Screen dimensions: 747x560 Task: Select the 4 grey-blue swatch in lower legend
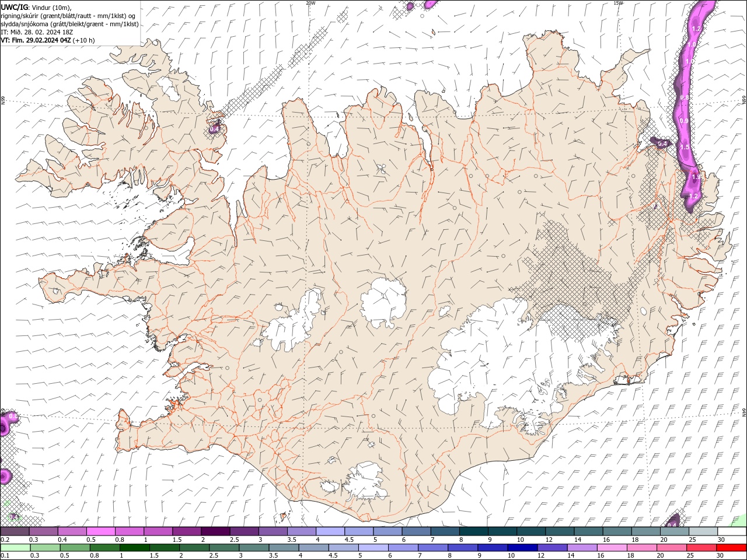pyautogui.click(x=313, y=547)
